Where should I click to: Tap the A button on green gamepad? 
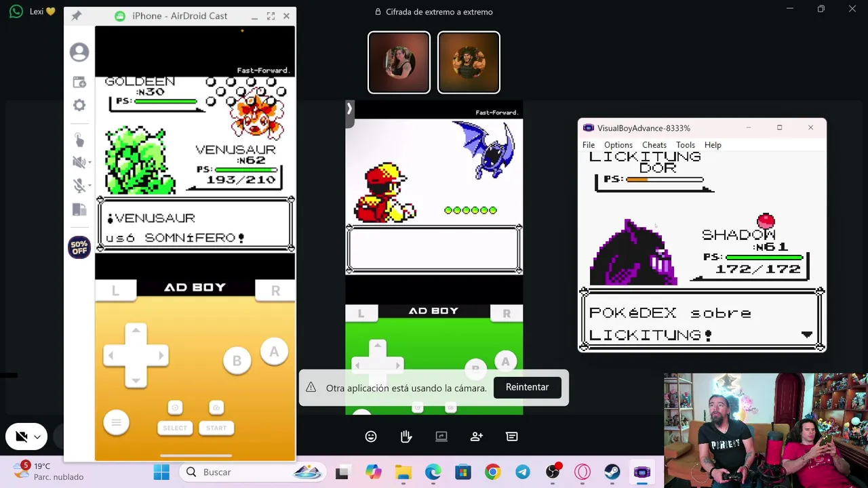(x=505, y=362)
